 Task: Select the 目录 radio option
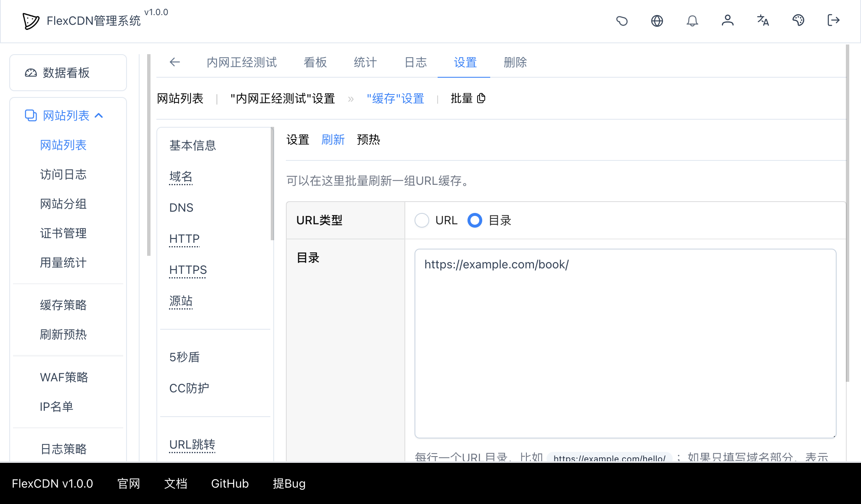(x=475, y=220)
